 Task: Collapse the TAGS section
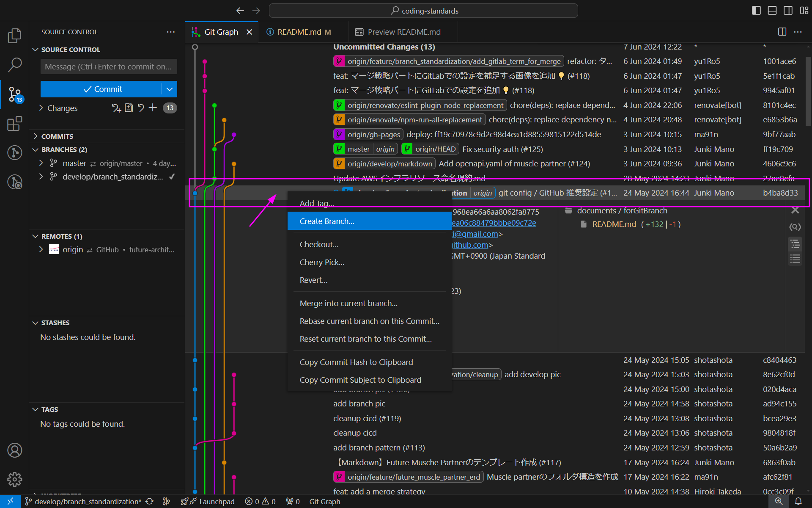(36, 410)
